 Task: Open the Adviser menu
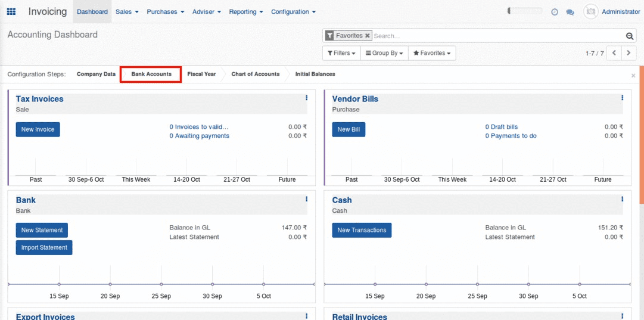pos(207,11)
